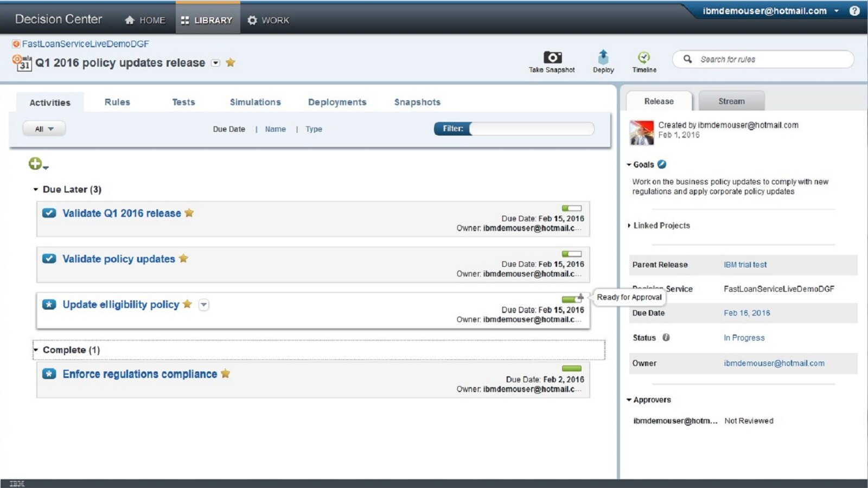Click the Deploy icon

[x=603, y=57]
